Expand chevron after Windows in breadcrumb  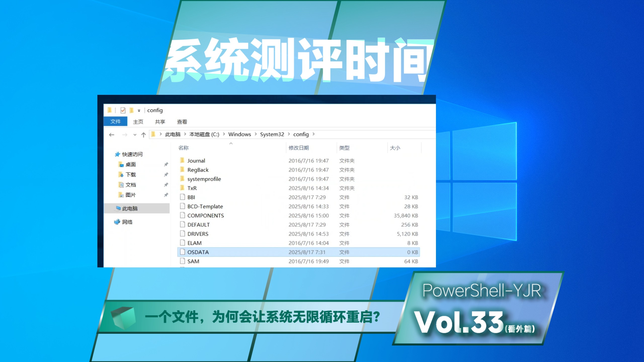click(256, 134)
